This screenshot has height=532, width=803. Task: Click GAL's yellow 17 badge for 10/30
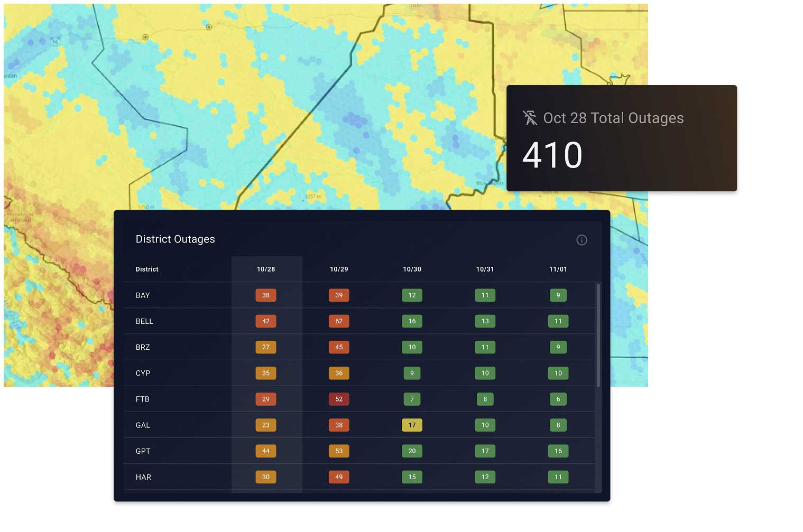[412, 425]
